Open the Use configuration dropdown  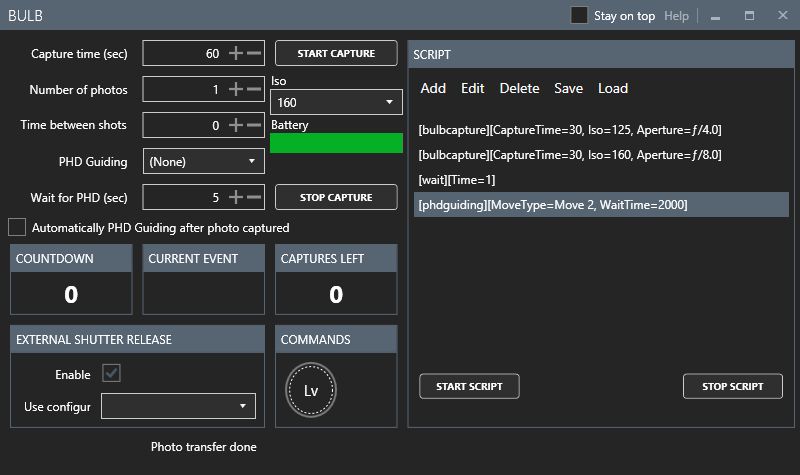(178, 406)
